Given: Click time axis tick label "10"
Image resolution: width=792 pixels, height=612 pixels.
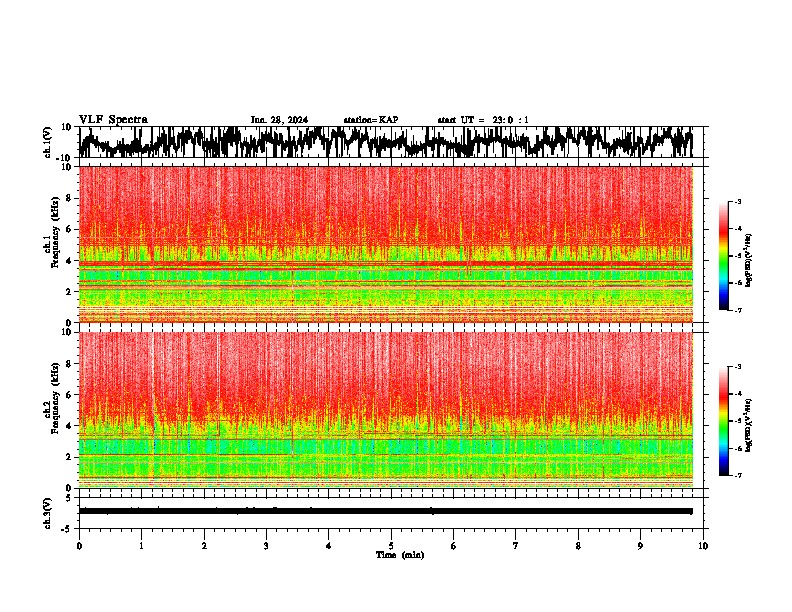Looking at the screenshot, I should pos(703,546).
